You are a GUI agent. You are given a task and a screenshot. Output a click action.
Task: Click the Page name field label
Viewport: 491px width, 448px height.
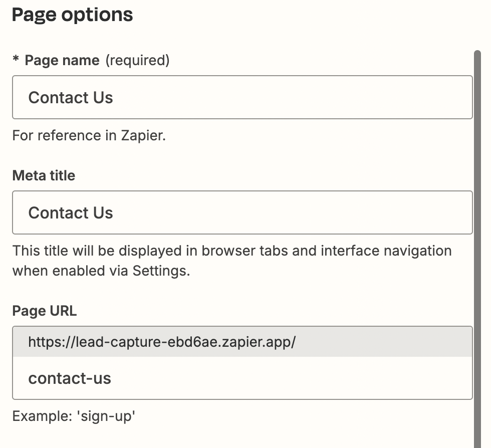pos(62,61)
